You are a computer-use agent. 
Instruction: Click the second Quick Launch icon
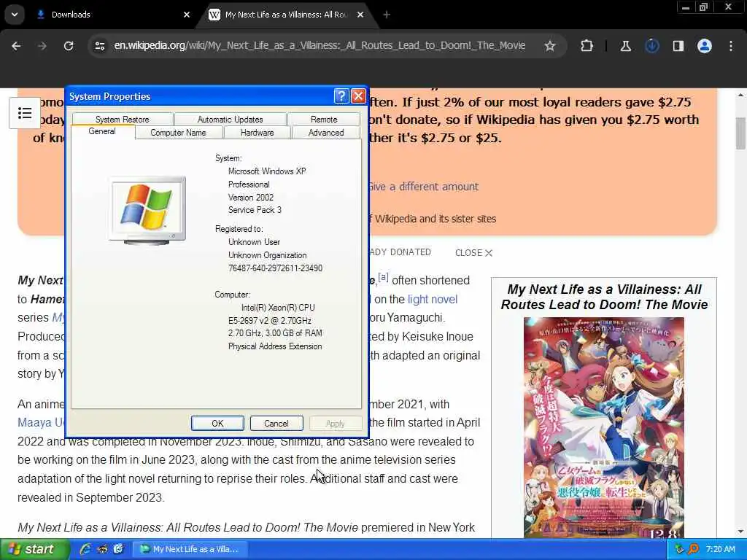102,549
